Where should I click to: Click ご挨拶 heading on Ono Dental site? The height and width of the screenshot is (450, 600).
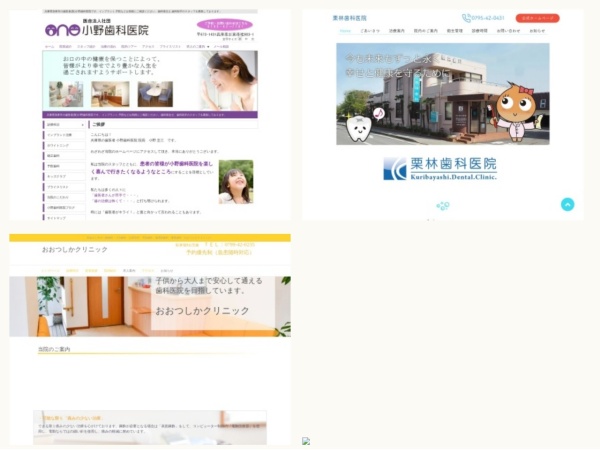(x=98, y=124)
